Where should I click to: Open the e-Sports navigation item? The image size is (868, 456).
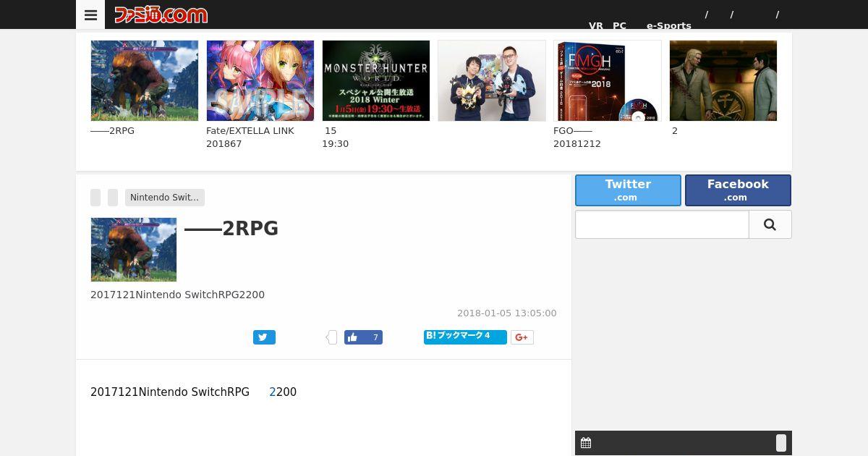tap(669, 25)
